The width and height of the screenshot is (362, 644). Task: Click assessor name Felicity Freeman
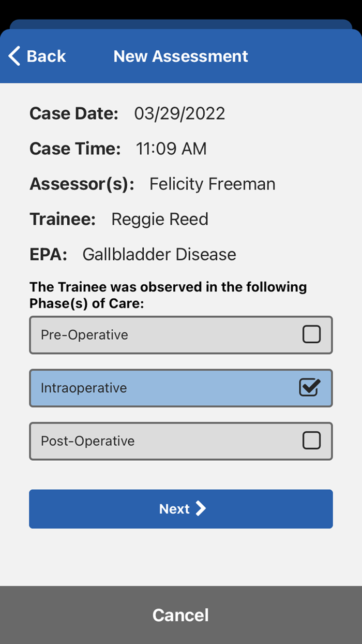(x=212, y=184)
